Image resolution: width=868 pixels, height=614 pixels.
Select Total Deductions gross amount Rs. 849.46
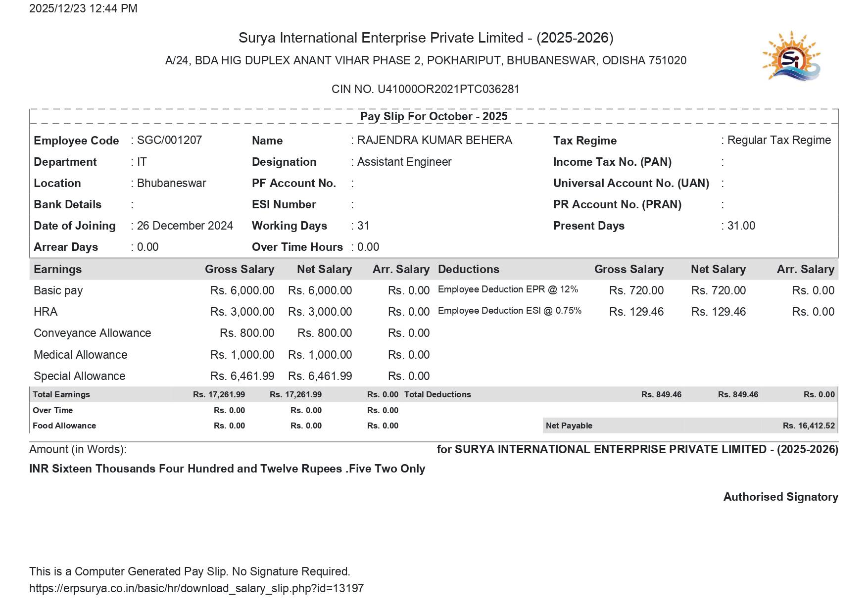coord(662,394)
